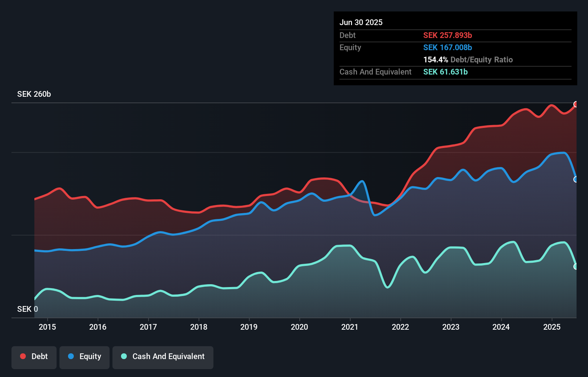The height and width of the screenshot is (377, 588).
Task: Toggle the Cash And Equivalent legend button
Action: click(x=163, y=357)
